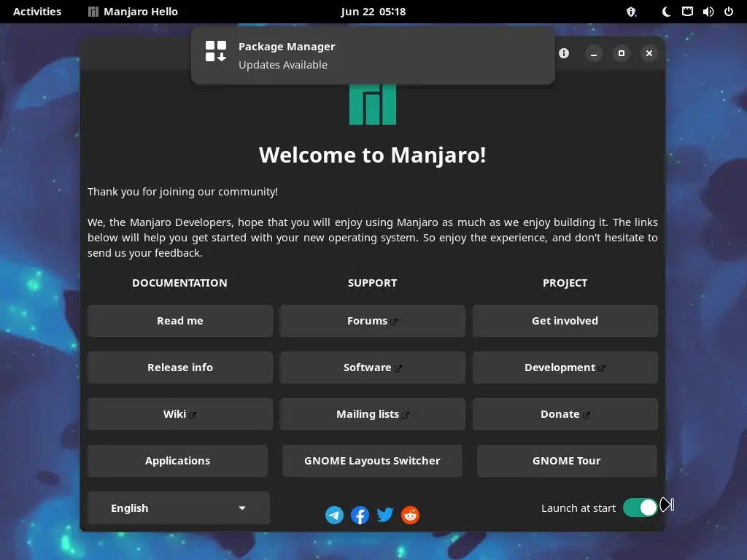Open the Wiki external link button
Viewport: 747px width, 560px height.
coord(180,414)
